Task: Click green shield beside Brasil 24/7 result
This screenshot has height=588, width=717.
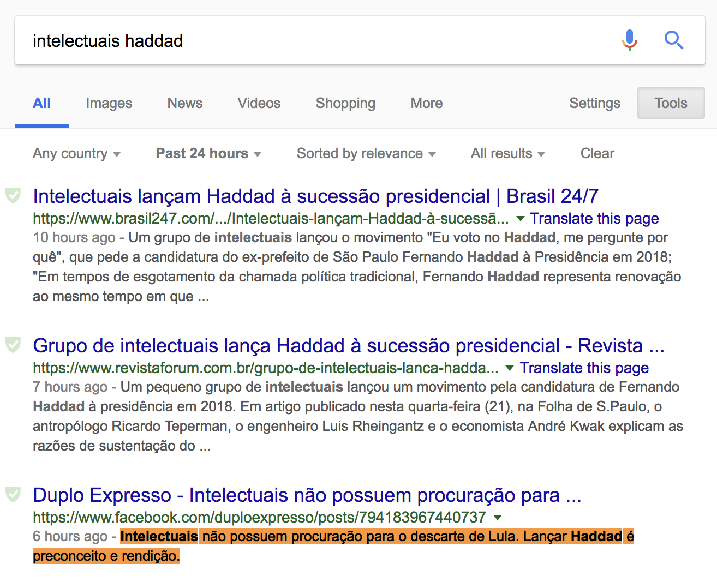Action: (x=13, y=195)
